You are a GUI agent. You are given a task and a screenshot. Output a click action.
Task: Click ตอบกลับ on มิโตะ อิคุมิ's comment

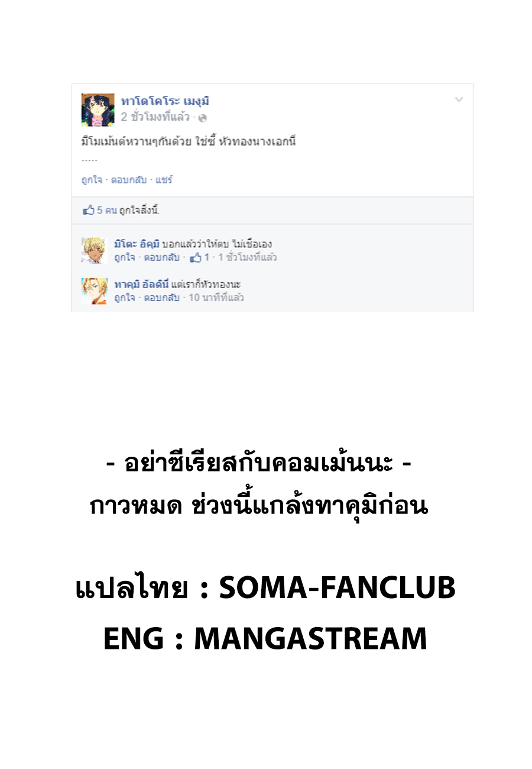[161, 257]
